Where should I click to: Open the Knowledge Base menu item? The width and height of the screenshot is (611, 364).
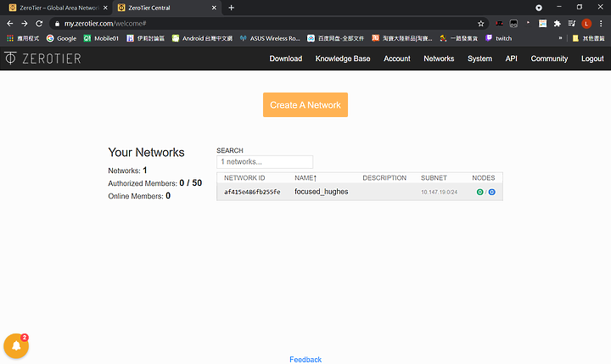pyautogui.click(x=343, y=59)
